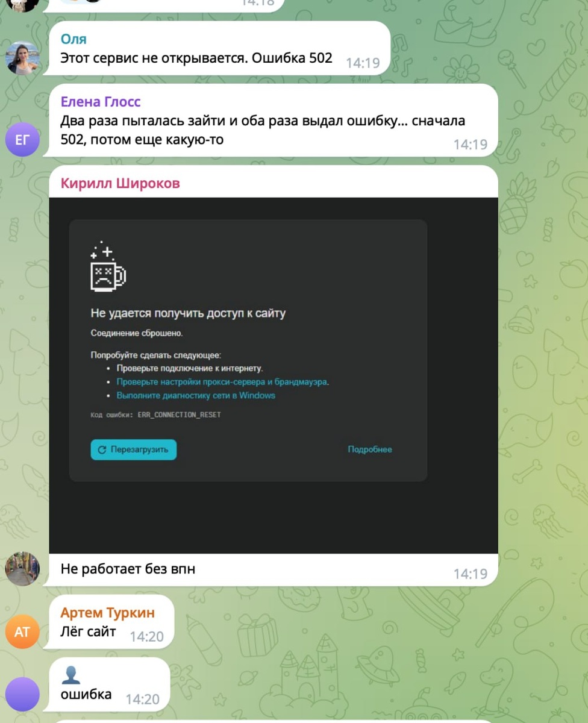Open sender name Кирилл Широков
Viewport: 588px width, 723px height.
click(120, 184)
